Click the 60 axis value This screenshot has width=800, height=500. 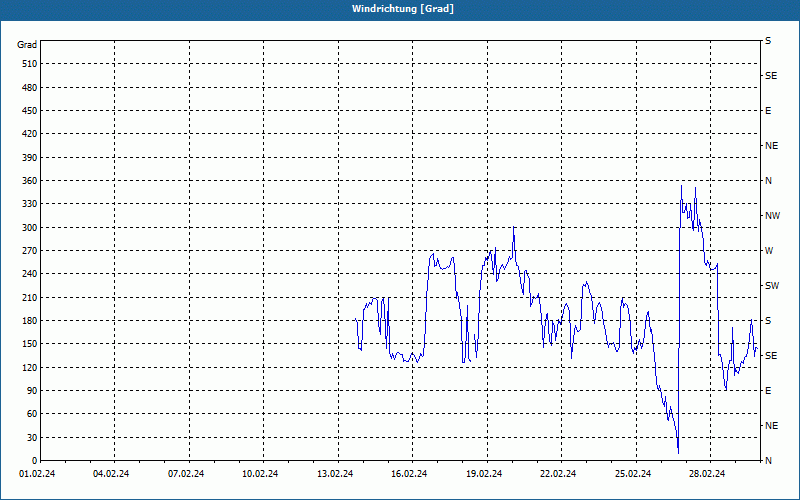(32, 414)
